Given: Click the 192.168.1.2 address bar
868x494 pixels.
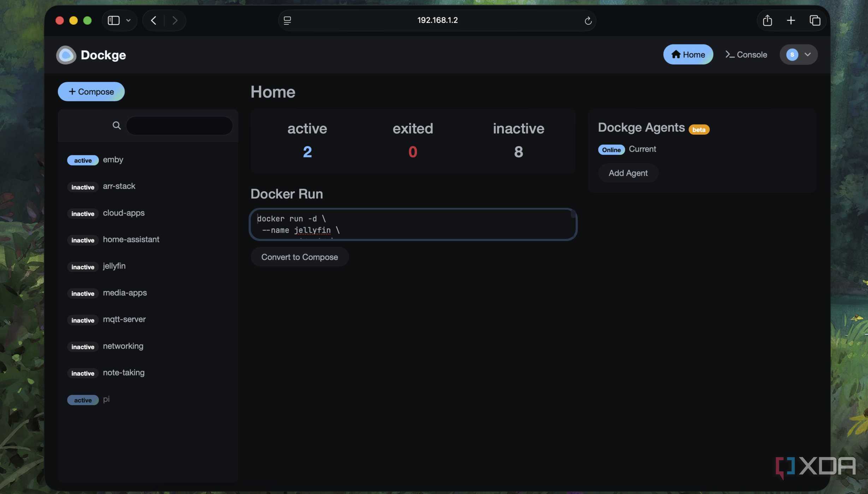Looking at the screenshot, I should click(437, 20).
